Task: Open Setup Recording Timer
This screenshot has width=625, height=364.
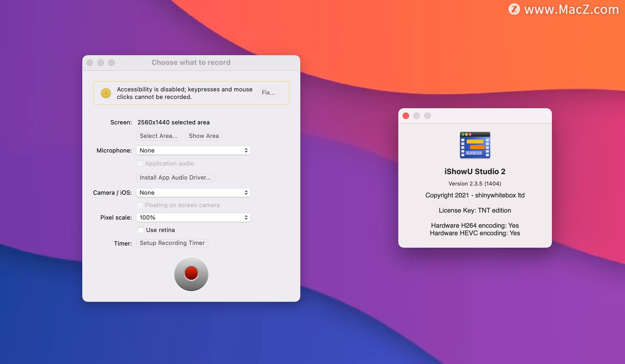Action: click(x=172, y=243)
